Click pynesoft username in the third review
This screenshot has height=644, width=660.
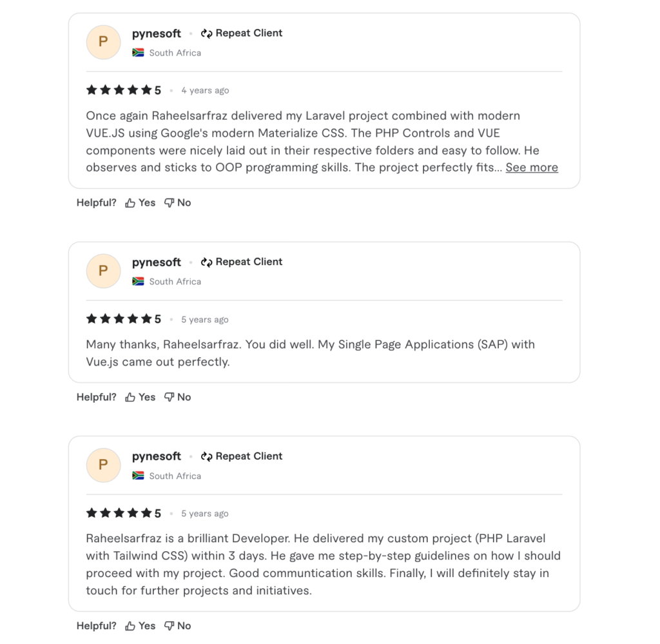tap(157, 456)
